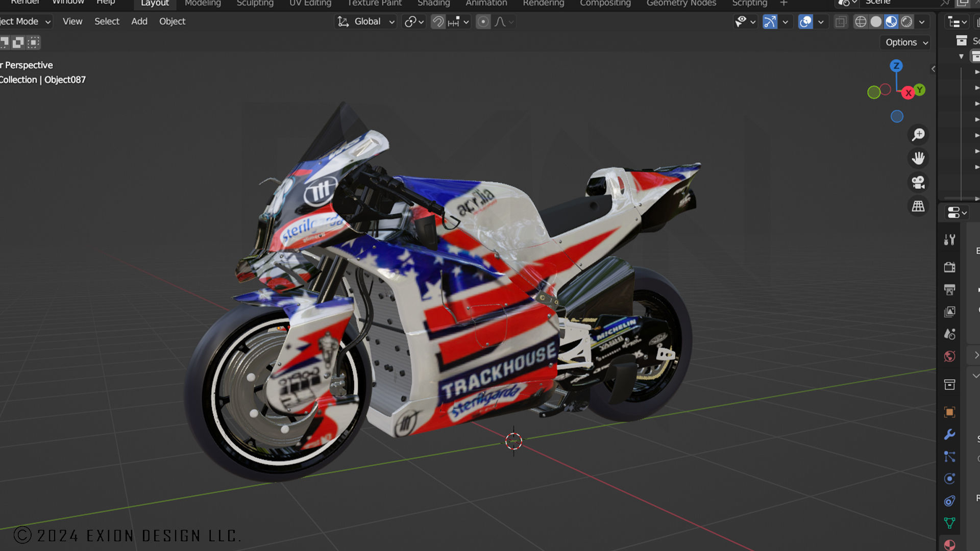Viewport: 980px width, 551px height.
Task: Toggle X-ray mode
Action: (841, 22)
